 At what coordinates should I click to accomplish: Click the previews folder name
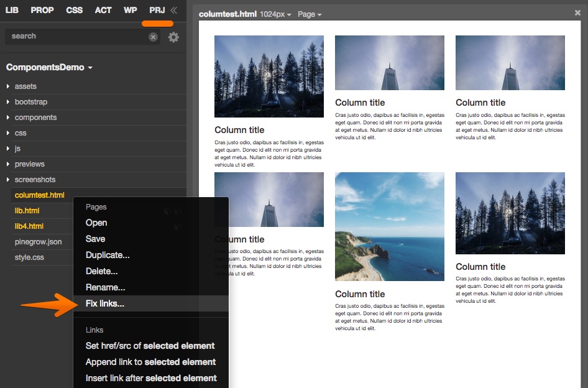(30, 164)
